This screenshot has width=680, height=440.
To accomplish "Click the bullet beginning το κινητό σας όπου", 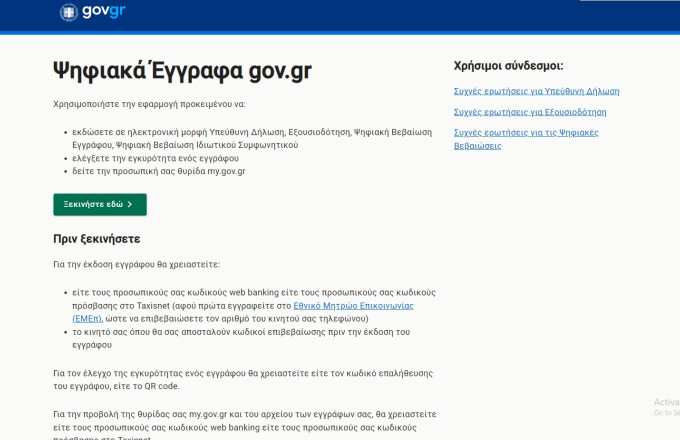I will [241, 338].
